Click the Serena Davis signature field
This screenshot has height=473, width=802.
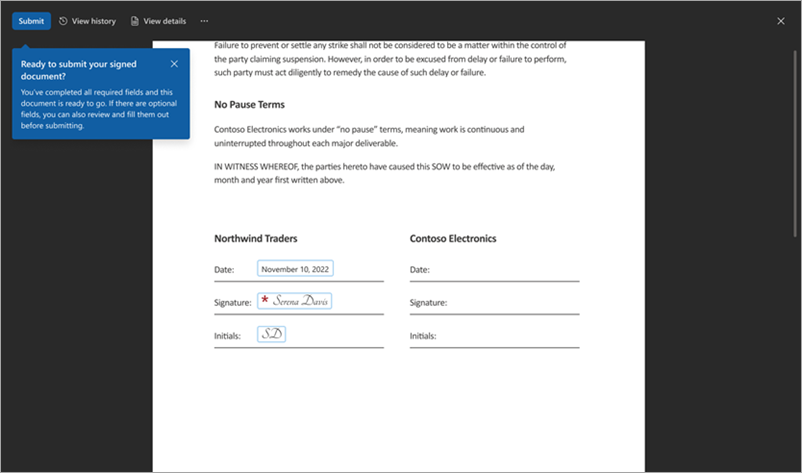click(x=295, y=301)
